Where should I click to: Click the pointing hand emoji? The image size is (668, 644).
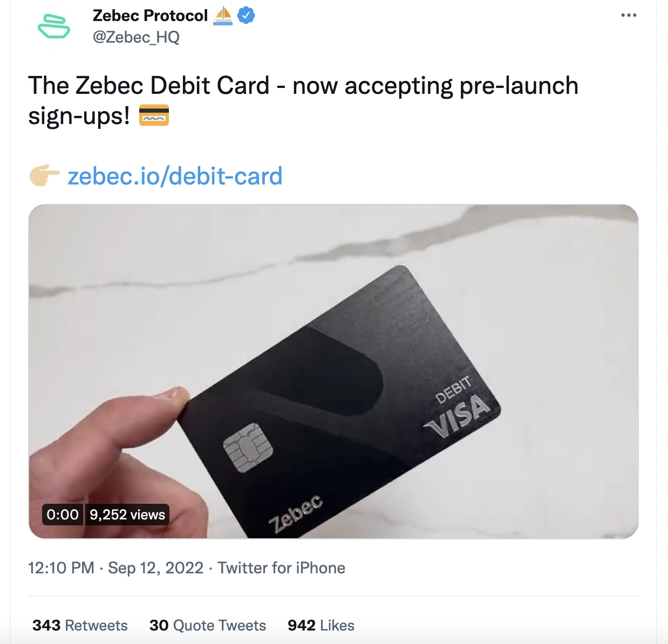pos(44,175)
